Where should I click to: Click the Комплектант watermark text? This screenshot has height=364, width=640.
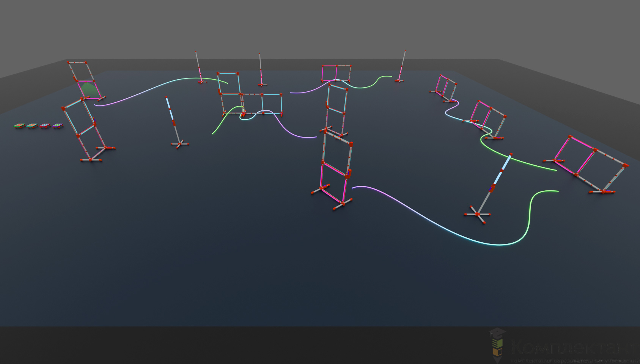573,347
